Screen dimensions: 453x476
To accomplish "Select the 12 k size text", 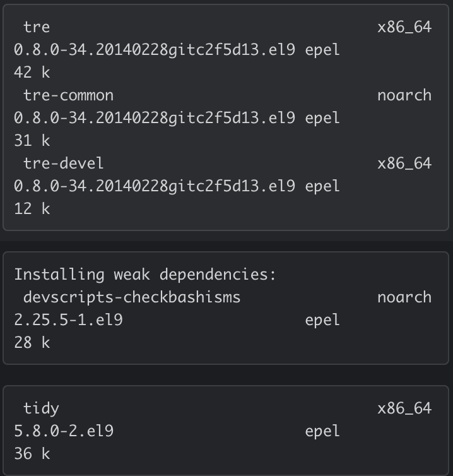I will pyautogui.click(x=32, y=209).
